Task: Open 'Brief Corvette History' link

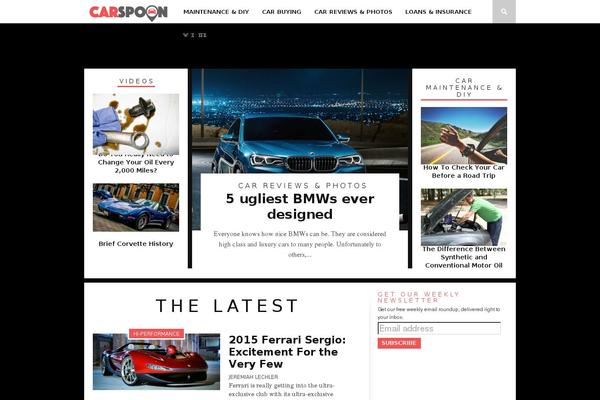Action: (136, 243)
